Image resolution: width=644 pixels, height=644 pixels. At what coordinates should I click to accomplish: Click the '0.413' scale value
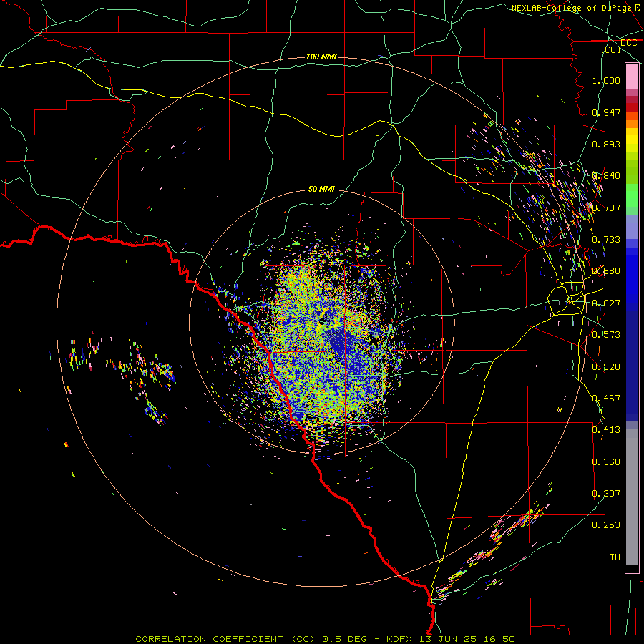click(x=606, y=430)
